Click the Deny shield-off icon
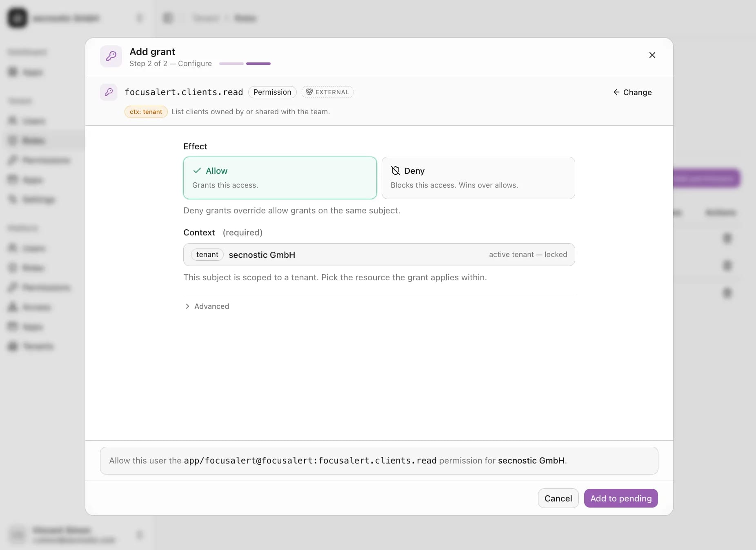This screenshot has height=550, width=756. point(395,171)
